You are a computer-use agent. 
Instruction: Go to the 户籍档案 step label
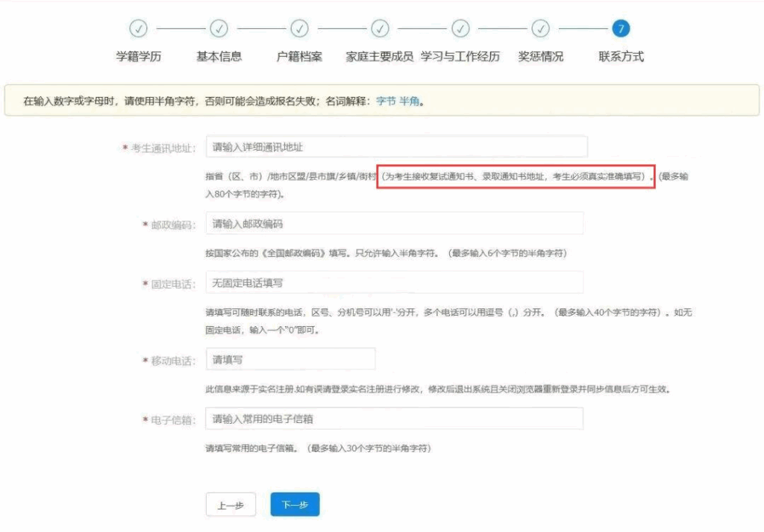pyautogui.click(x=299, y=57)
